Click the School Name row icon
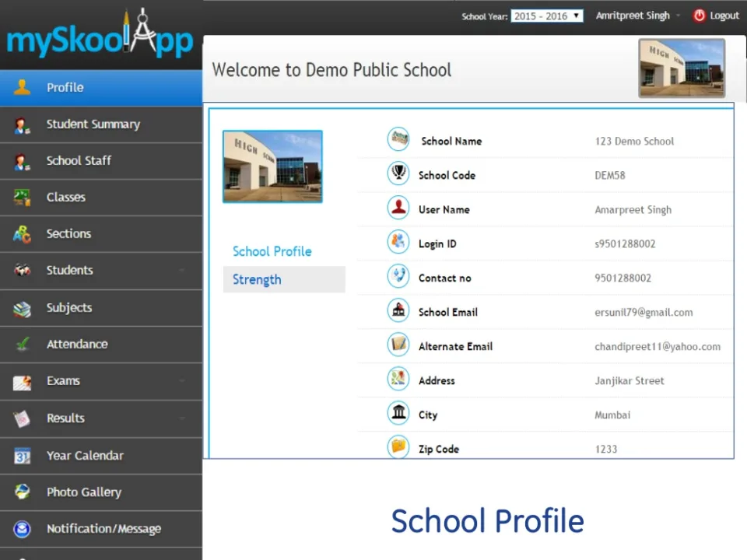The width and height of the screenshot is (747, 560). tap(398, 139)
